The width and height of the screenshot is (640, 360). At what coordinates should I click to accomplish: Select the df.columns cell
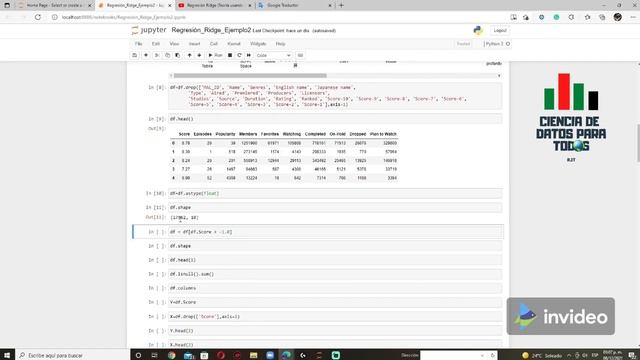pyautogui.click(x=335, y=288)
